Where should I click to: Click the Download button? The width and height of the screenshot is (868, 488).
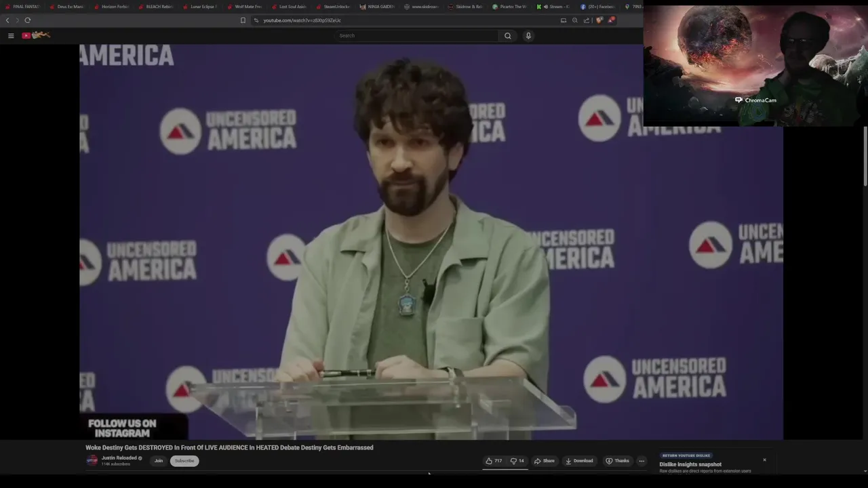click(579, 461)
